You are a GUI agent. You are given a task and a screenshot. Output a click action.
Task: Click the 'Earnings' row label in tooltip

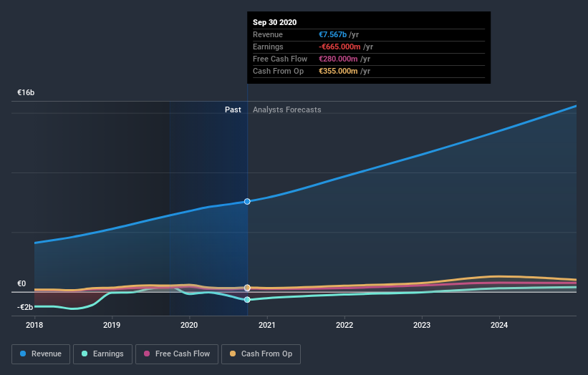[x=268, y=47]
